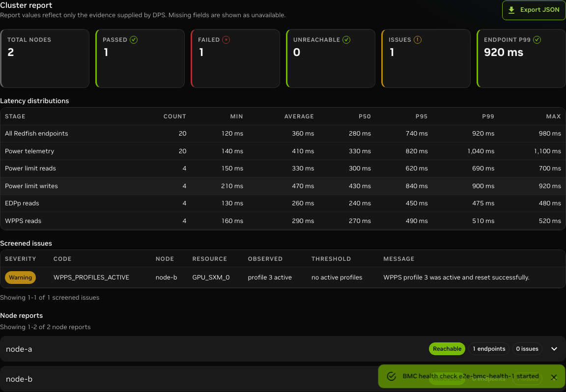Open the node-b report row
Screen dimensions: 566x392
pyautogui.click(x=283, y=379)
